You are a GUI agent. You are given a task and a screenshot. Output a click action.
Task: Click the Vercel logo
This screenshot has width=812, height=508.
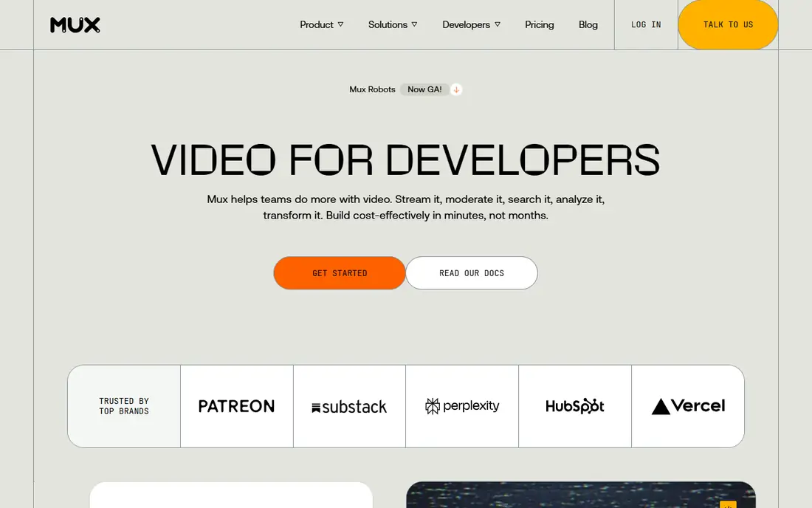tap(688, 406)
